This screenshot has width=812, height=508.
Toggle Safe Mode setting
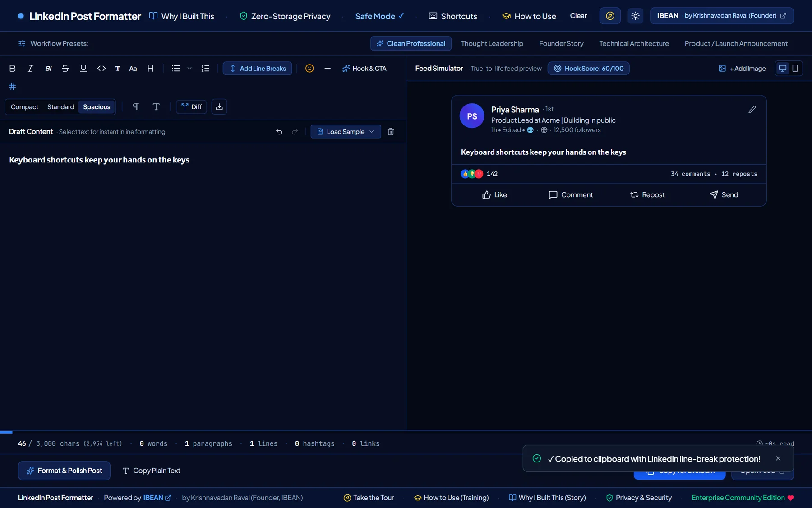point(379,16)
